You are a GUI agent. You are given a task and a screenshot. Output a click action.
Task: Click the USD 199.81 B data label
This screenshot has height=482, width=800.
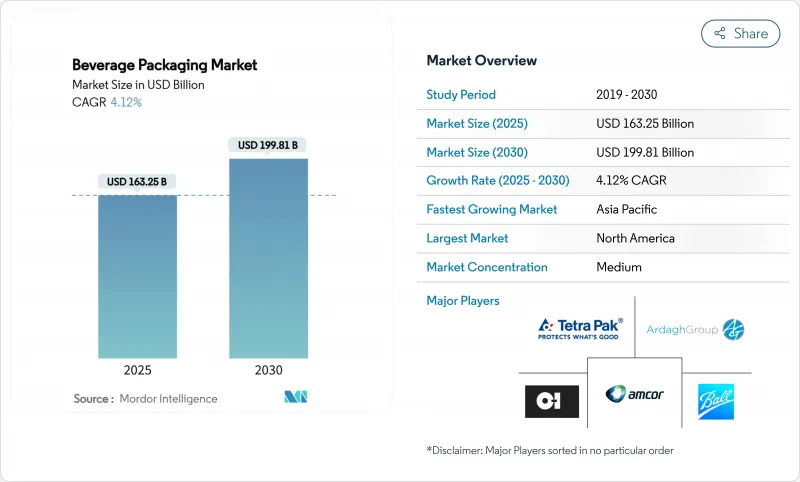coord(268,145)
